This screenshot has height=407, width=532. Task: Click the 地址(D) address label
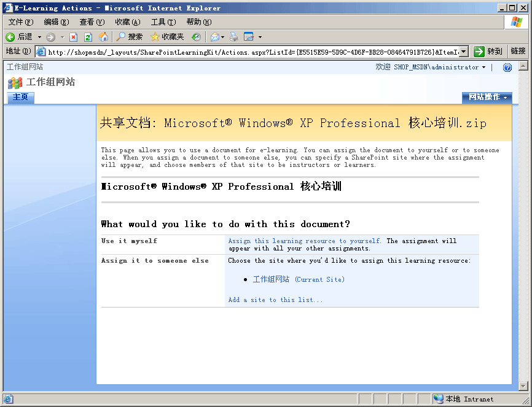coord(18,51)
